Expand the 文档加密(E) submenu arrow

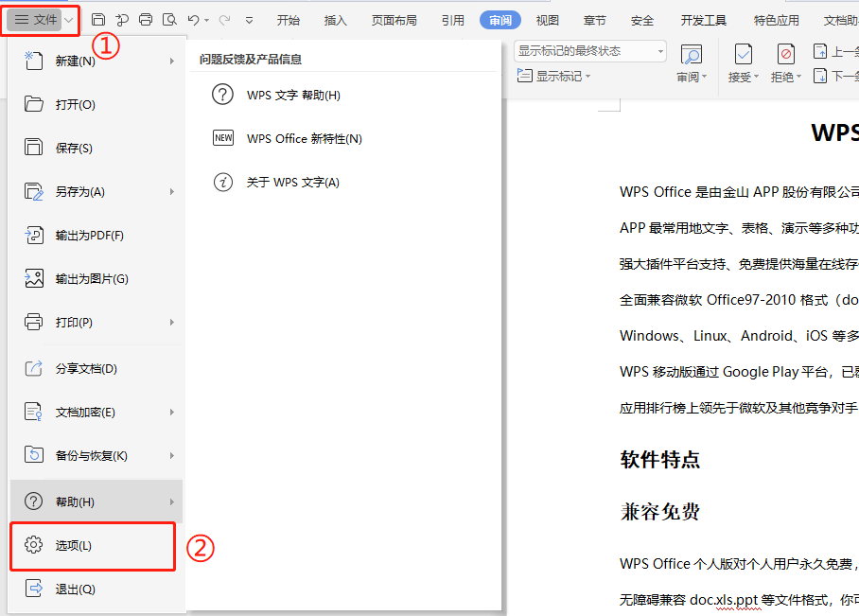pyautogui.click(x=171, y=413)
